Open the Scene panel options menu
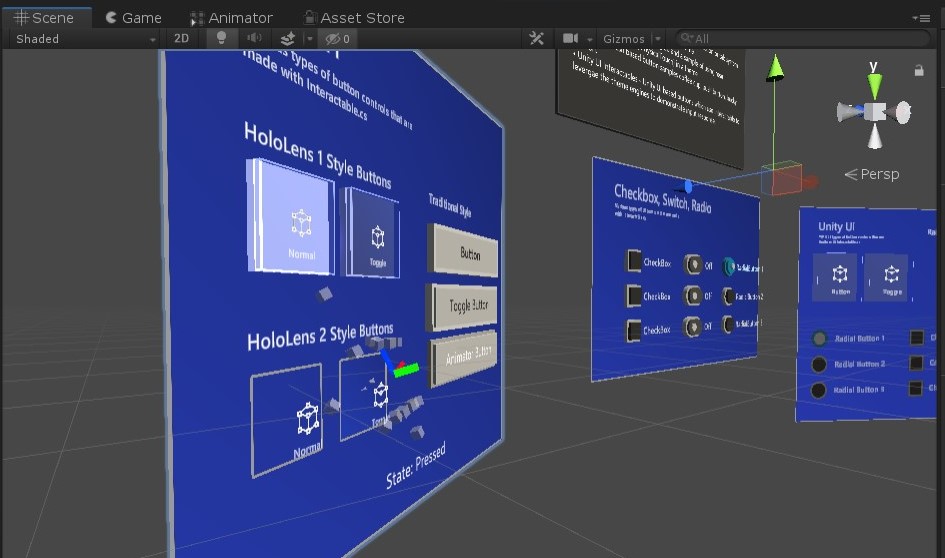945x558 pixels. click(x=921, y=18)
